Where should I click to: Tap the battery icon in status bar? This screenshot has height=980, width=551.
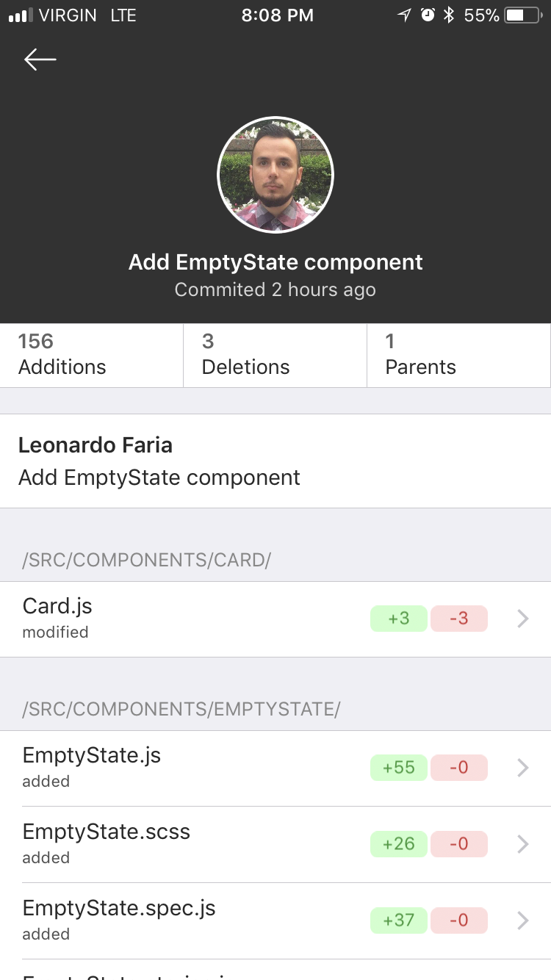(522, 15)
